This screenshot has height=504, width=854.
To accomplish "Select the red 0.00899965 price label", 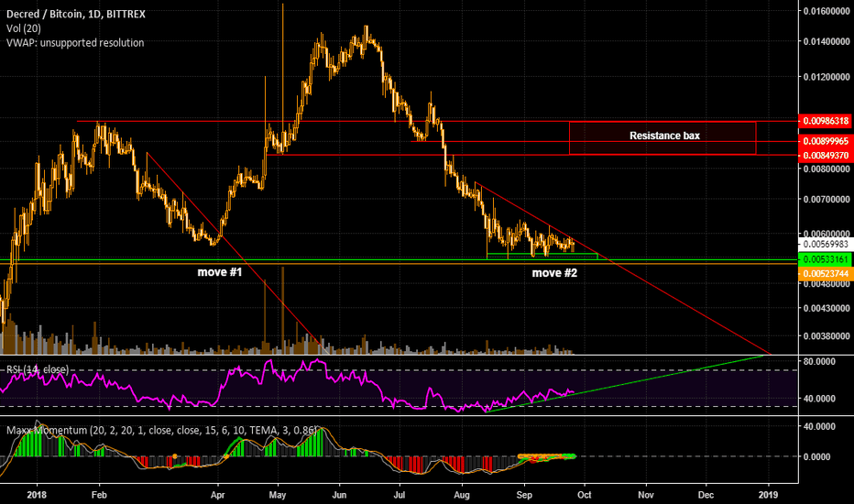I will (x=826, y=141).
